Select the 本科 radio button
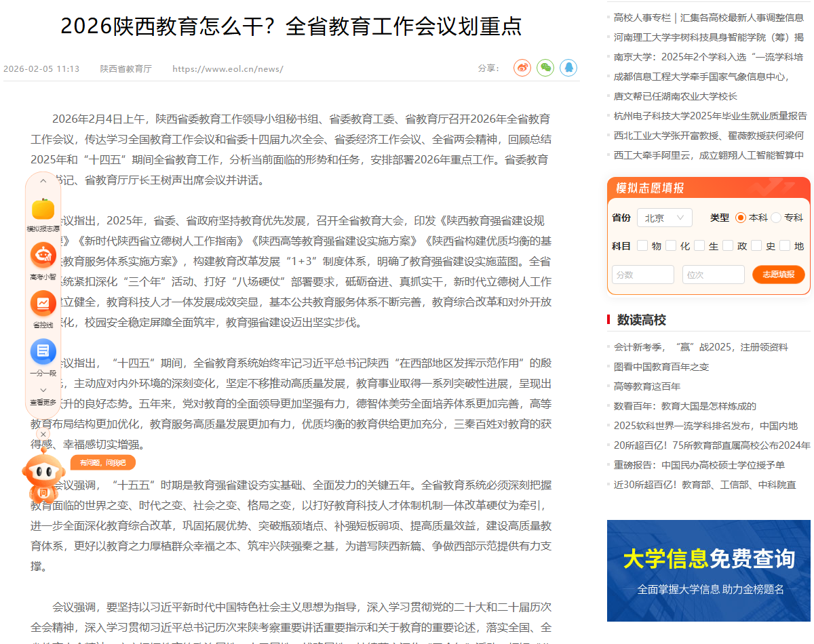814x644 pixels. click(x=741, y=218)
